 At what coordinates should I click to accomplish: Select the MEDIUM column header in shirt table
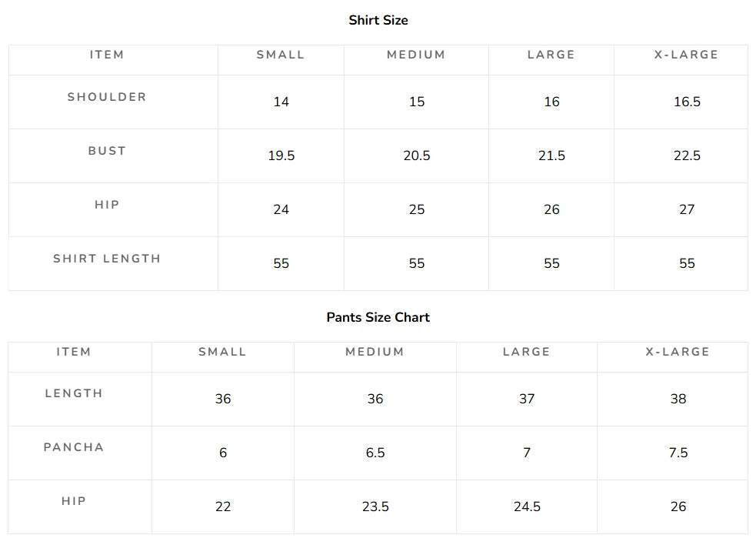tap(416, 55)
